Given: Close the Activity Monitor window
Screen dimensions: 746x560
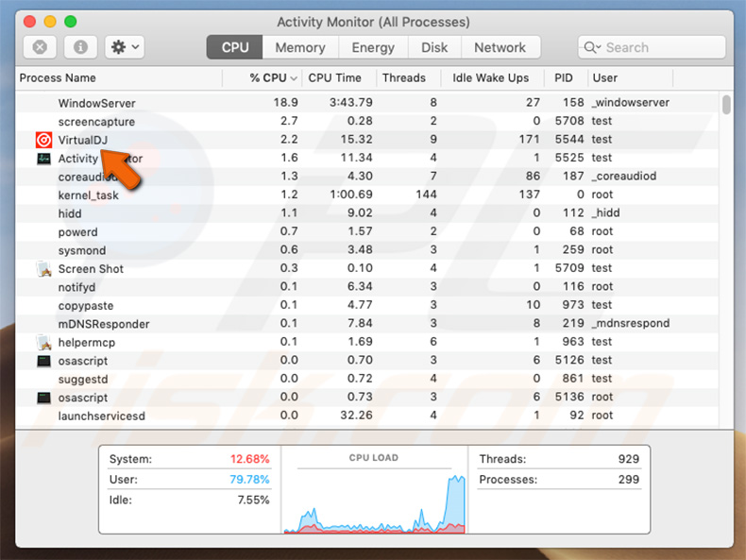Looking at the screenshot, I should (29, 22).
